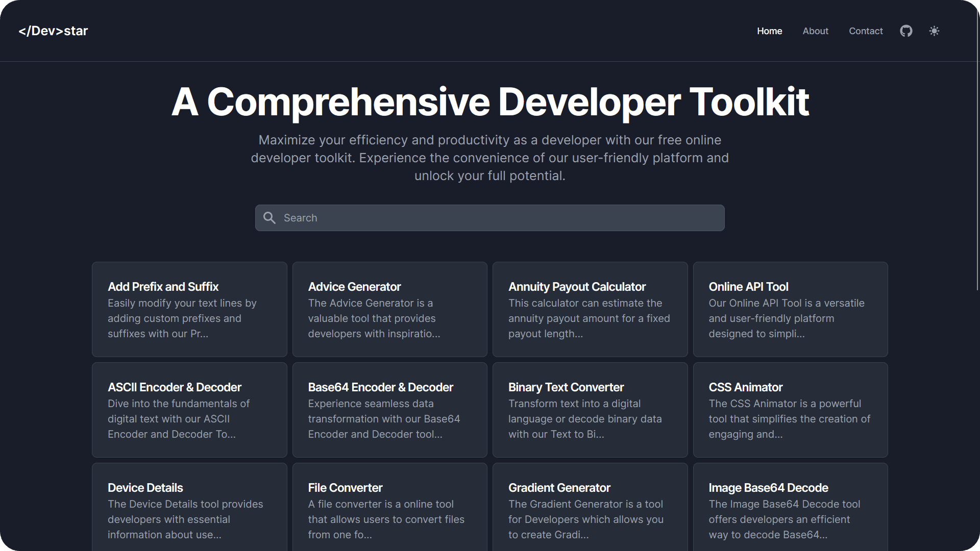The height and width of the screenshot is (551, 980).
Task: Open the Contact page
Action: (866, 31)
